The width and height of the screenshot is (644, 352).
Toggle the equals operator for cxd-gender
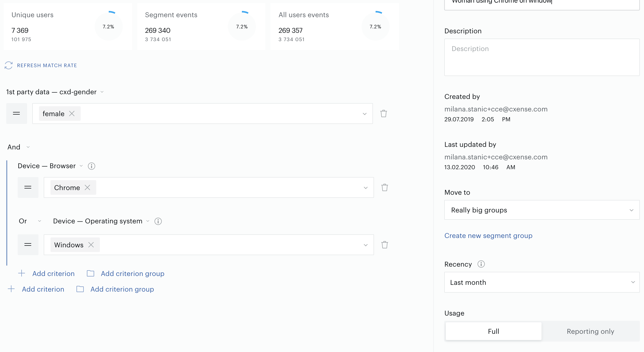[x=17, y=114]
